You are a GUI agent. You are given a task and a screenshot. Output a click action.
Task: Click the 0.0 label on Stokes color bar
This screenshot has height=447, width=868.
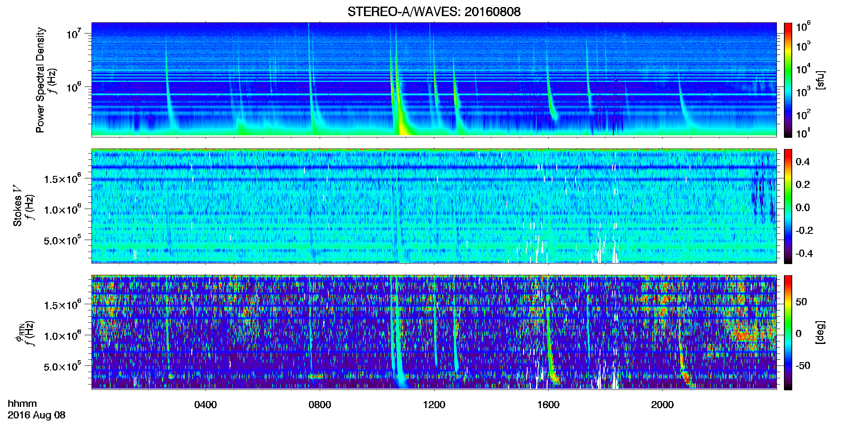pos(803,207)
